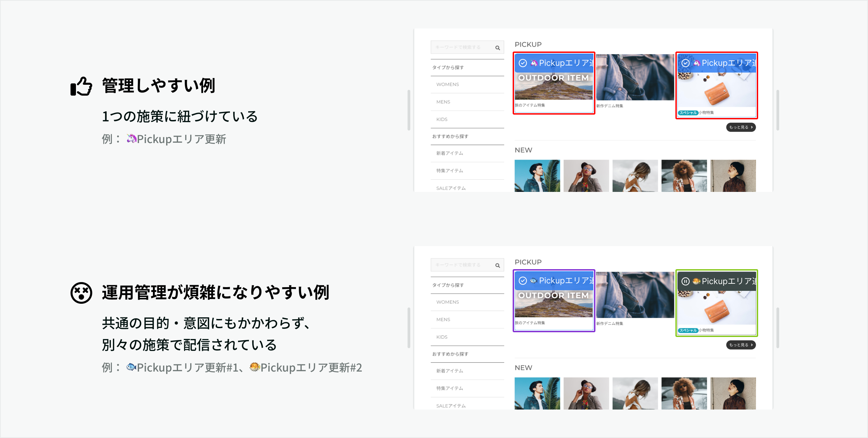
Task: Click the search magnifier icon in bottom panel
Action: coord(497,265)
